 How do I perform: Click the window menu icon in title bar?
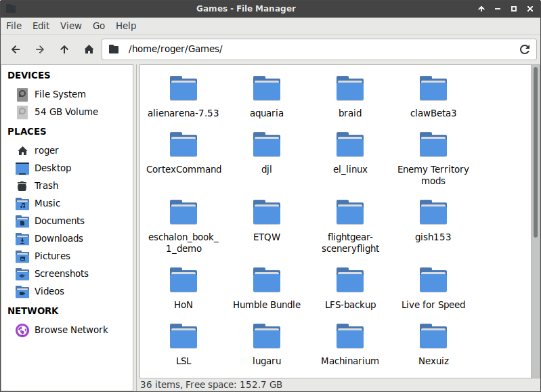point(11,9)
